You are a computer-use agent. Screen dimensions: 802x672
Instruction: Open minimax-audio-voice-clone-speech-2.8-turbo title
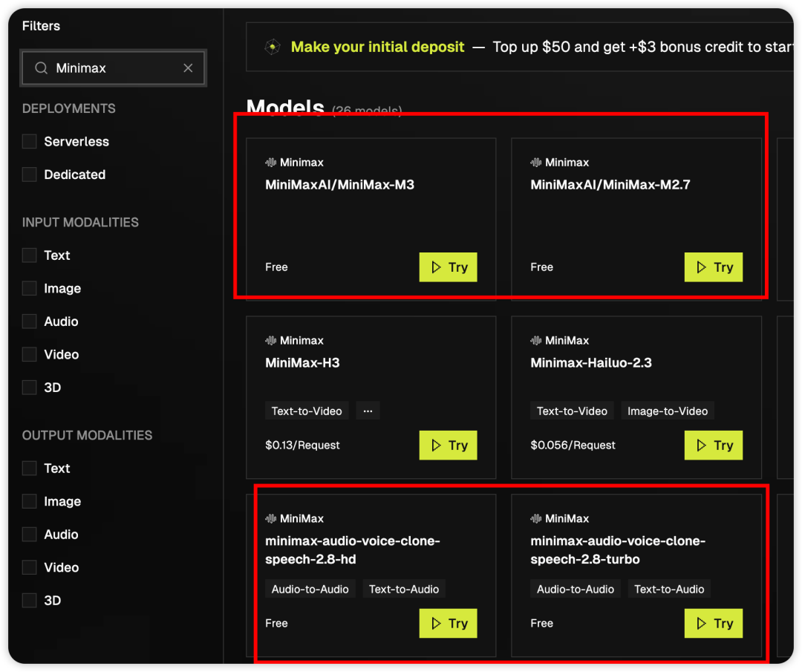point(618,549)
